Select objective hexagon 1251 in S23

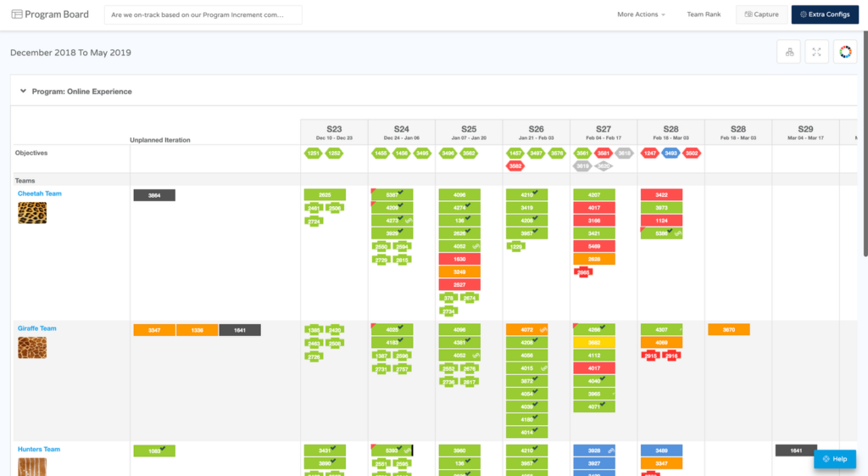(314, 154)
